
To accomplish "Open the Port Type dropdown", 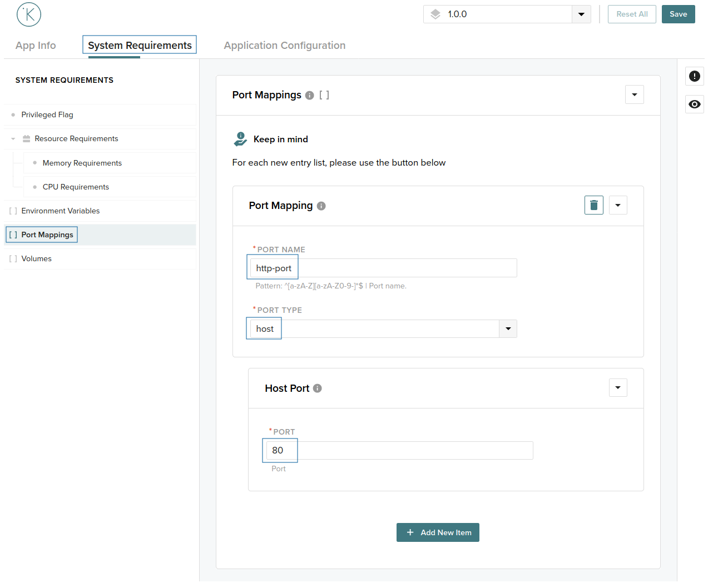I will click(508, 329).
